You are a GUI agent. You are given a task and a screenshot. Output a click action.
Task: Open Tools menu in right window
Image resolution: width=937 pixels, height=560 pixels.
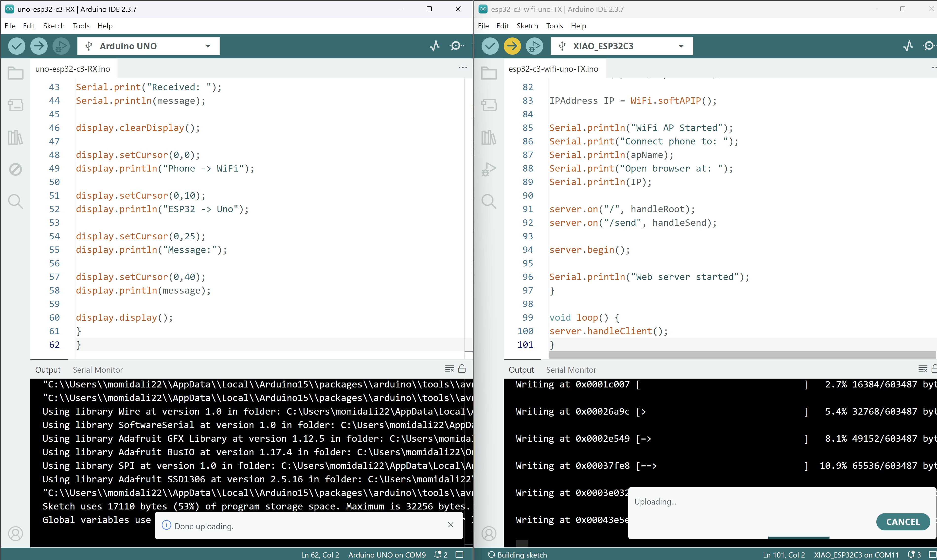(x=554, y=26)
